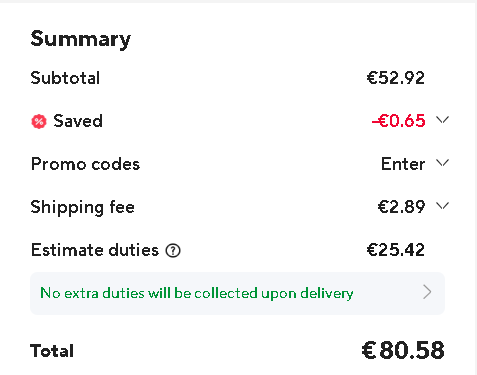The width and height of the screenshot is (477, 375).
Task: Open the Estimate duties help question mark
Action: tap(173, 250)
